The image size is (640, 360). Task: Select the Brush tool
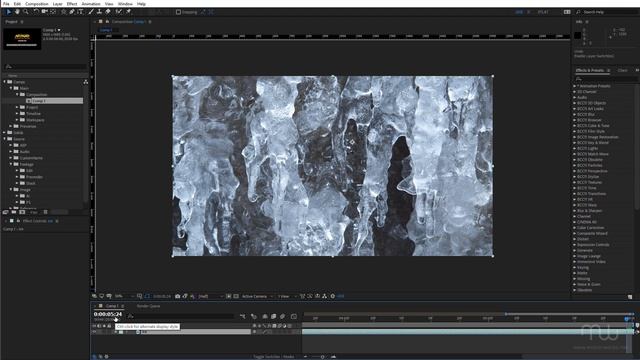(x=91, y=12)
